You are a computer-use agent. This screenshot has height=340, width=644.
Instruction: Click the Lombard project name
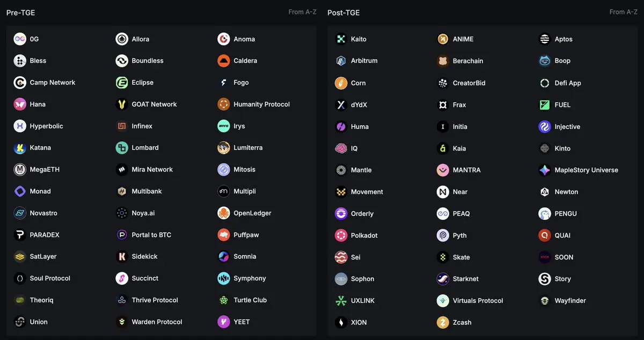pos(145,148)
